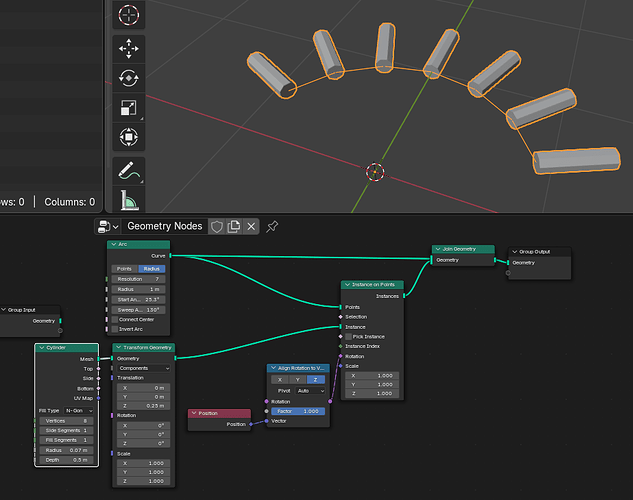The height and width of the screenshot is (500, 633).
Task: Toggle Pick Instance checkbox
Action: pos(348,337)
